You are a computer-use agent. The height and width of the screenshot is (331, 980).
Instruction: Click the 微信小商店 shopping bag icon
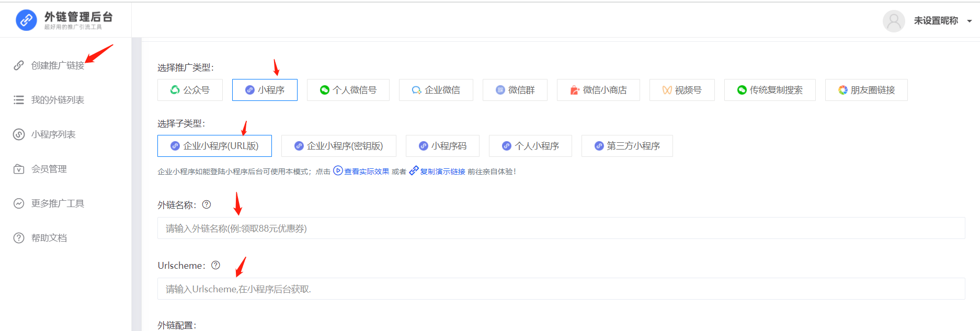pyautogui.click(x=575, y=90)
